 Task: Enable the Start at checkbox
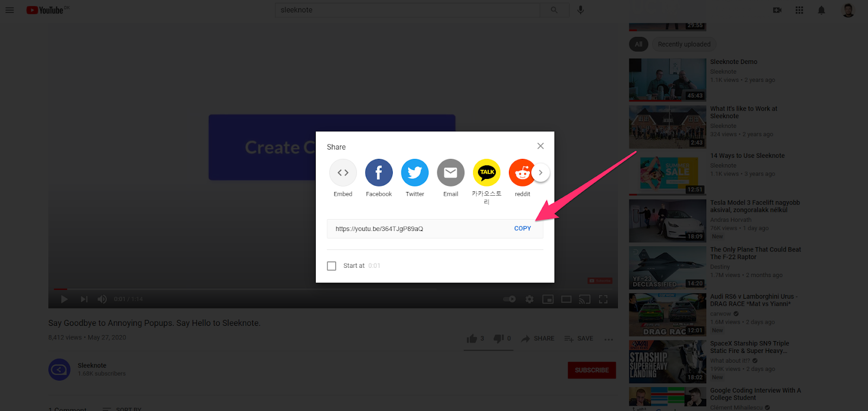coord(331,266)
